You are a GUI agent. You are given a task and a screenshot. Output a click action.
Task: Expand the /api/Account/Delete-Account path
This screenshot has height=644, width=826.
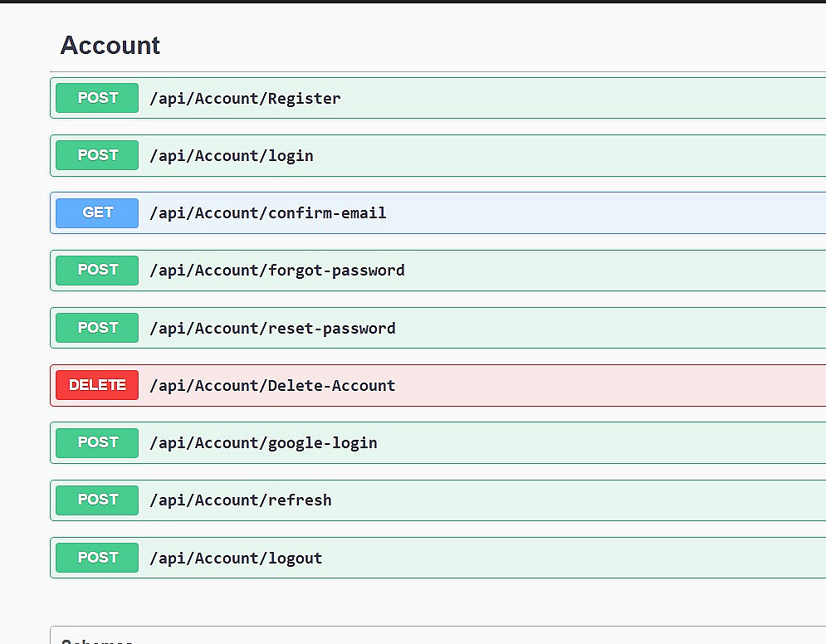pyautogui.click(x=272, y=386)
